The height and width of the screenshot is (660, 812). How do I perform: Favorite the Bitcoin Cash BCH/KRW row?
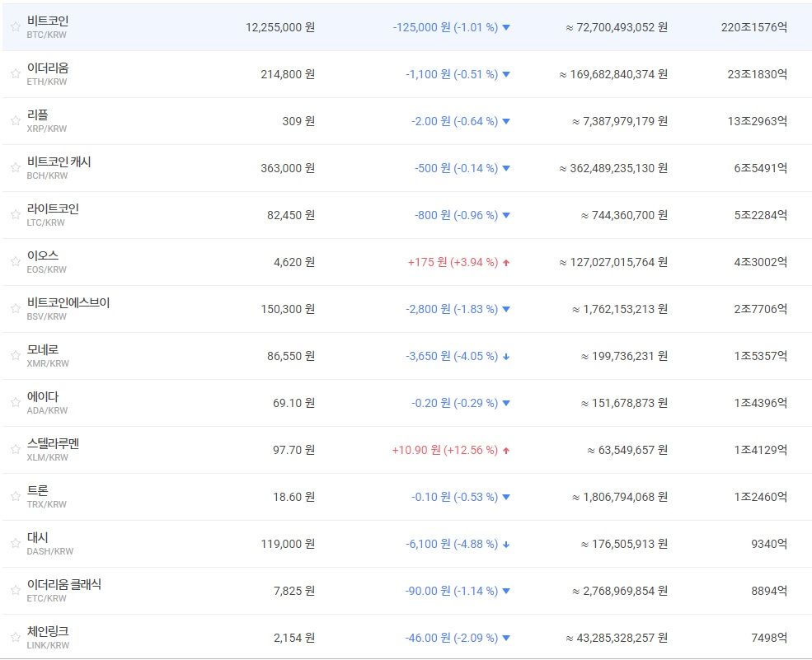point(15,167)
